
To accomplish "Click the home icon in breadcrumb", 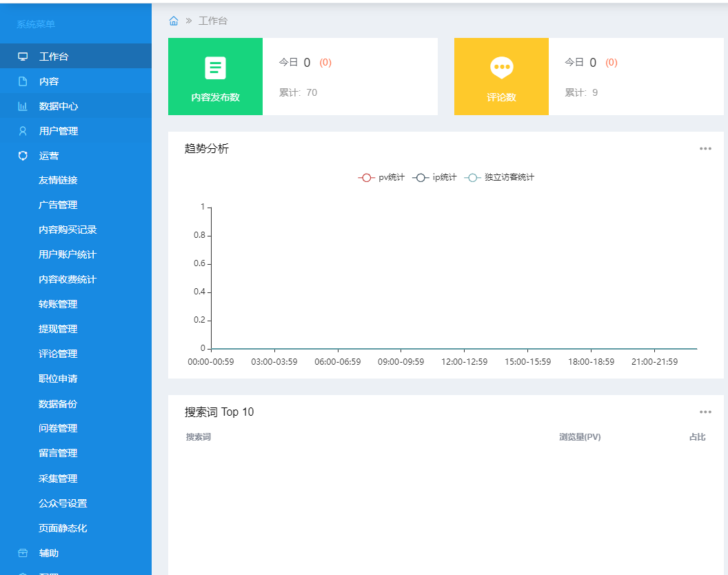I will pos(174,21).
